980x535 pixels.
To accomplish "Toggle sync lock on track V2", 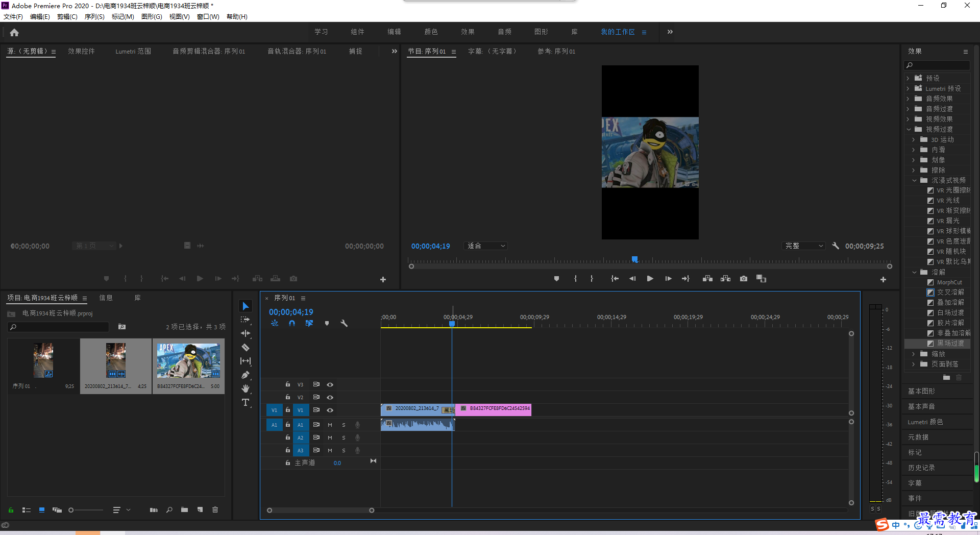I will click(316, 397).
